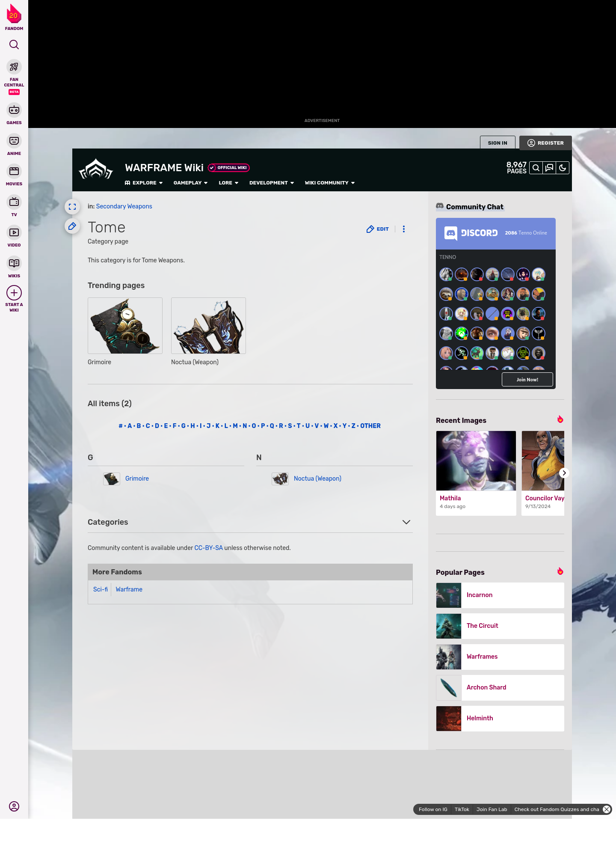This screenshot has height=856, width=616.
Task: Open the Anime sidebar icon
Action: pyautogui.click(x=14, y=141)
